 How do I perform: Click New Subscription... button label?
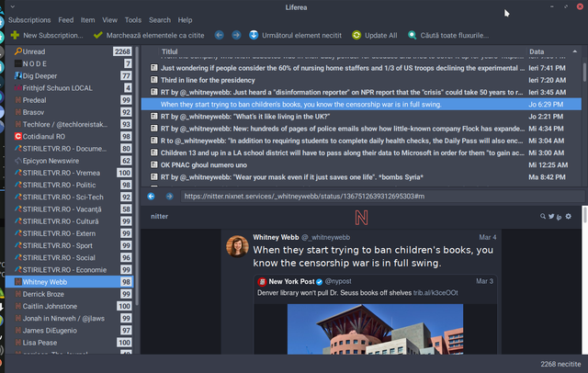coord(53,35)
